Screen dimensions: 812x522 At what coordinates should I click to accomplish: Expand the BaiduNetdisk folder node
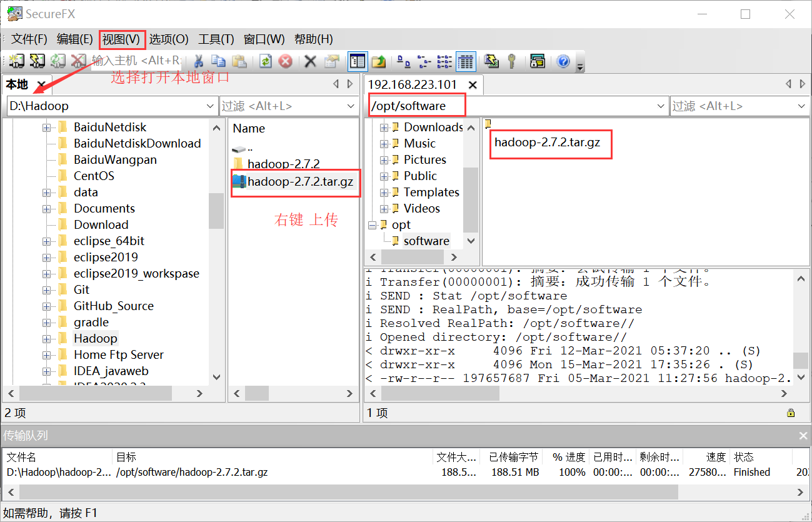click(x=47, y=127)
